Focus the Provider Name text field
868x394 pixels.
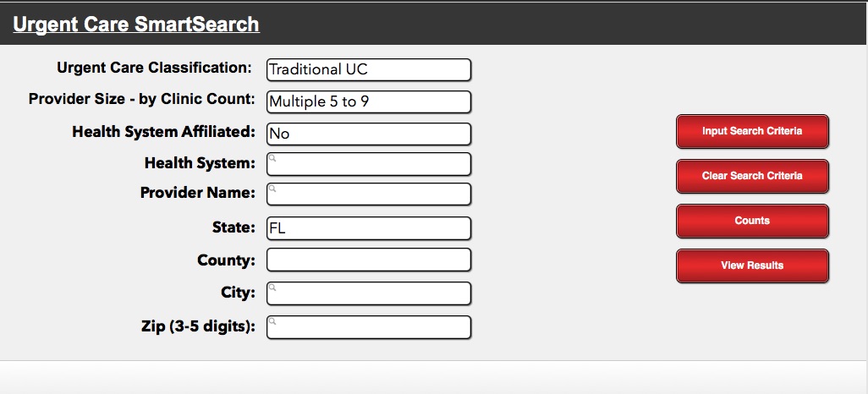point(369,194)
